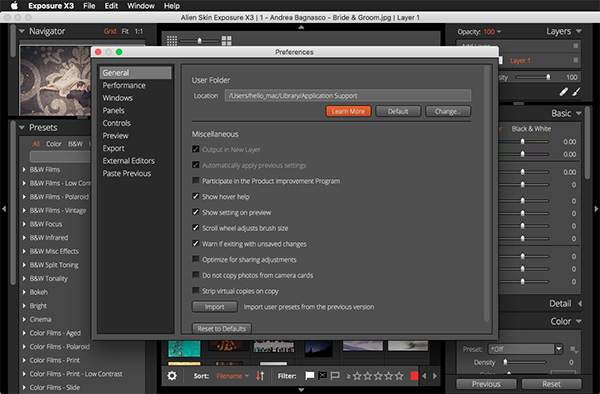Select Windows in Preferences sidebar
This screenshot has height=394, width=600.
click(x=117, y=98)
